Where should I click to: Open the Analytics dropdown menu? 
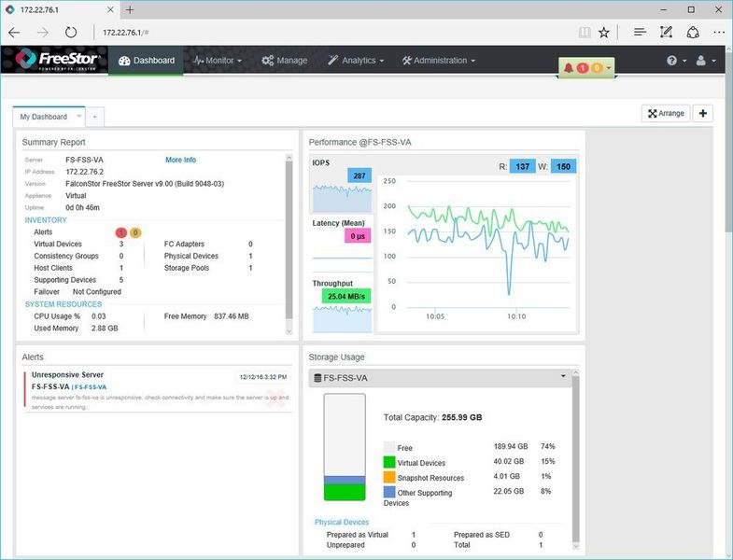tap(356, 61)
